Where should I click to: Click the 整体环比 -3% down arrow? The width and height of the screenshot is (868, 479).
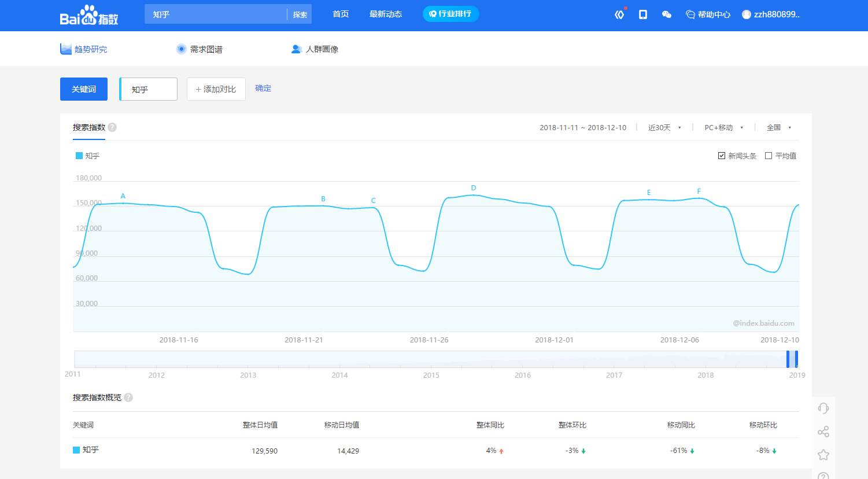[583, 451]
